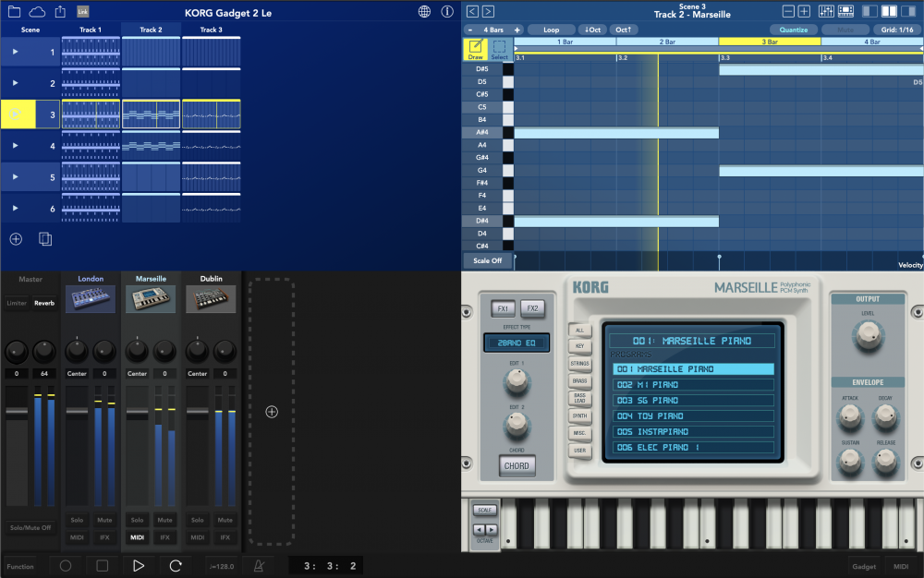This screenshot has height=578, width=924.
Task: Add a new scene with plus icon
Action: pos(16,239)
